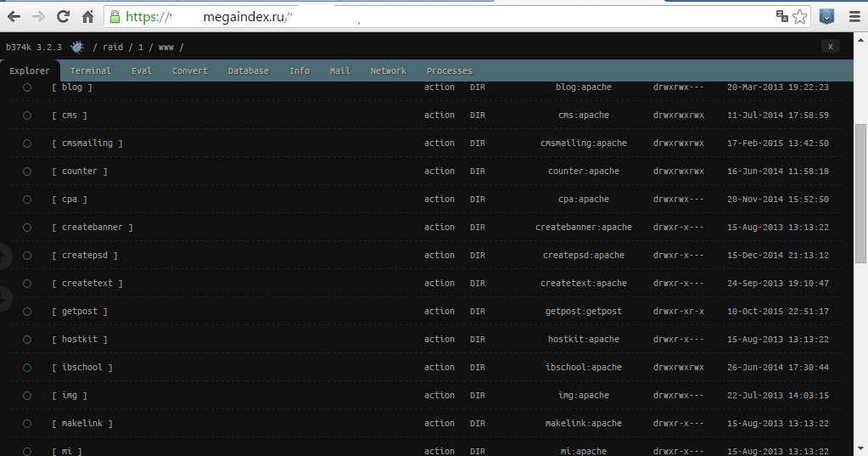Screen dimensions: 868x456
Task: Go back using browser back arrow
Action: [14, 17]
